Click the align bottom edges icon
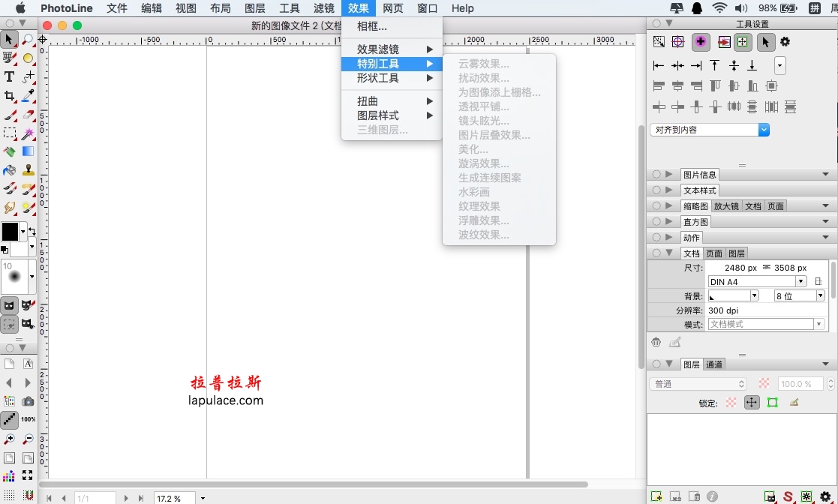 (x=752, y=66)
